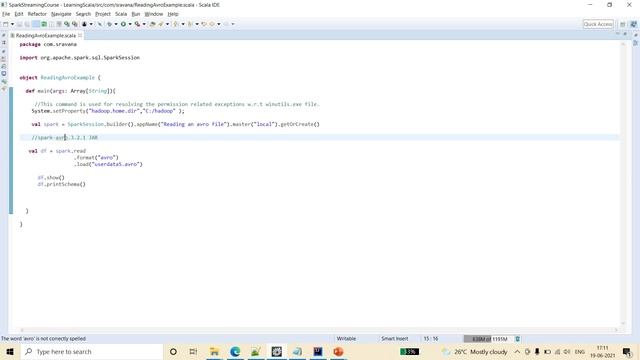
Task: Close the ReadingAvroExample.scala tab
Action: point(80,36)
